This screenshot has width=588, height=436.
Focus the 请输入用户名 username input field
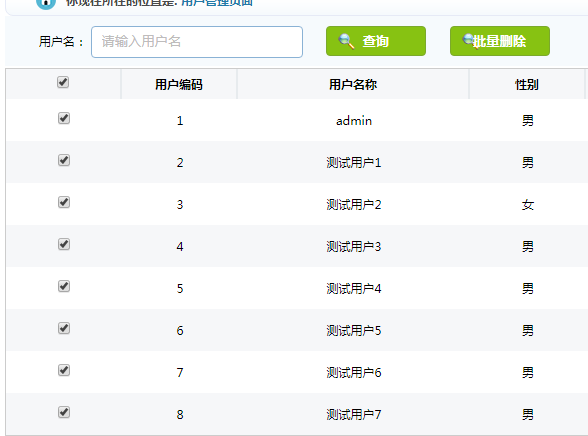click(x=197, y=42)
